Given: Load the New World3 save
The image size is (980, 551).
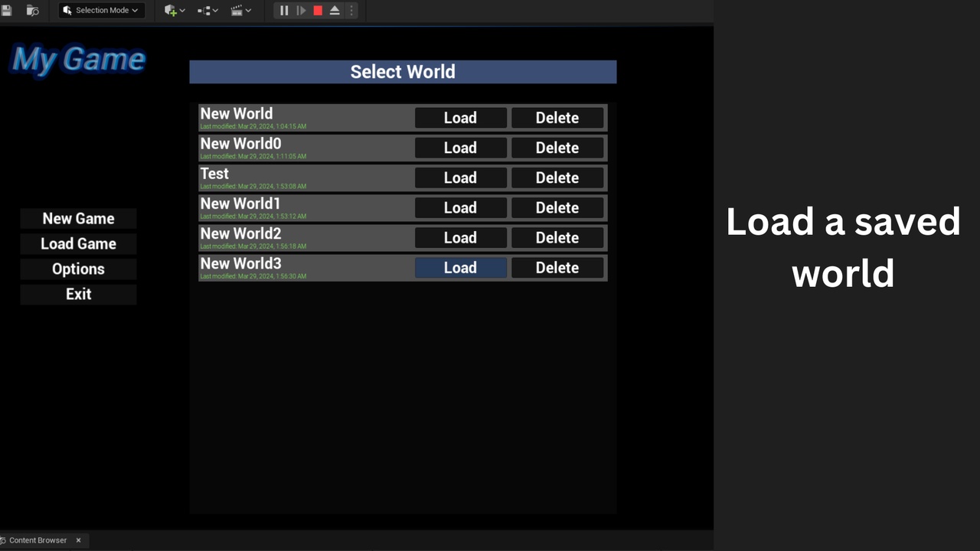Looking at the screenshot, I should [460, 268].
